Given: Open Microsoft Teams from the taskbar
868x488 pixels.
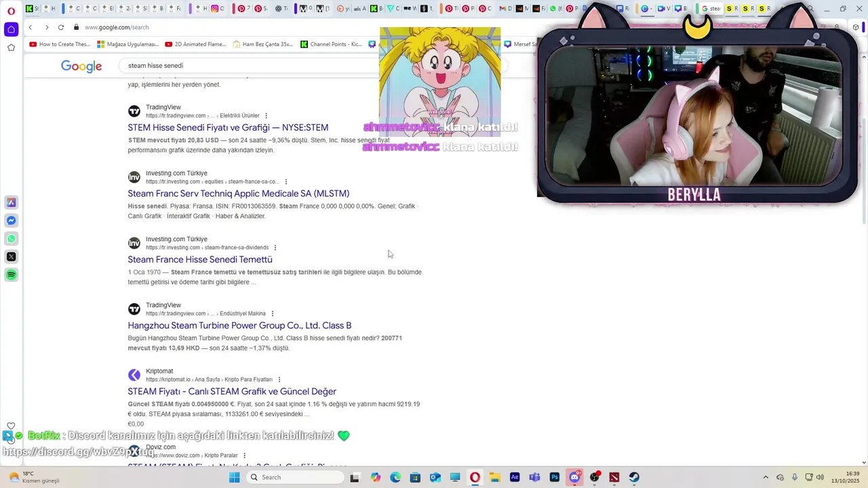Looking at the screenshot, I should coord(534,477).
